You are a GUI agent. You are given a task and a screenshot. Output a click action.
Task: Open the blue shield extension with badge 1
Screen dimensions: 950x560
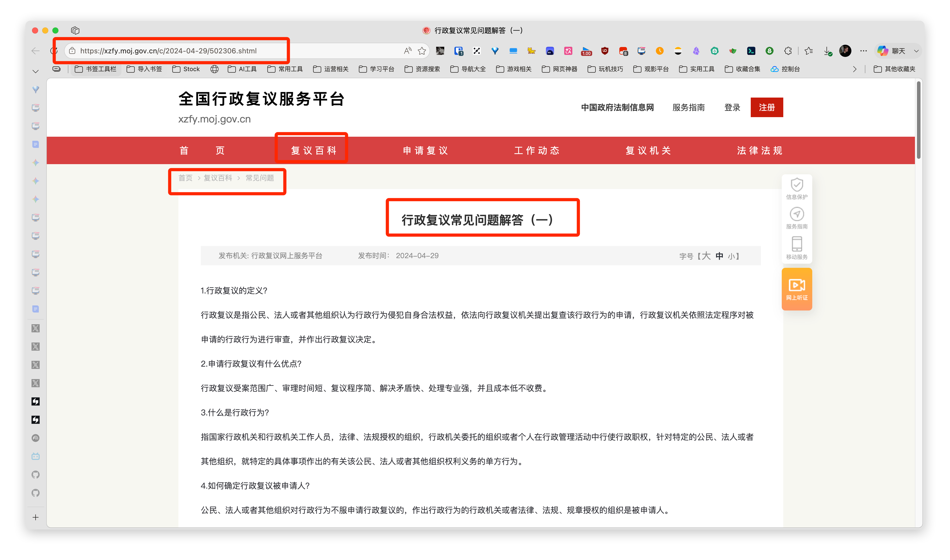(458, 51)
